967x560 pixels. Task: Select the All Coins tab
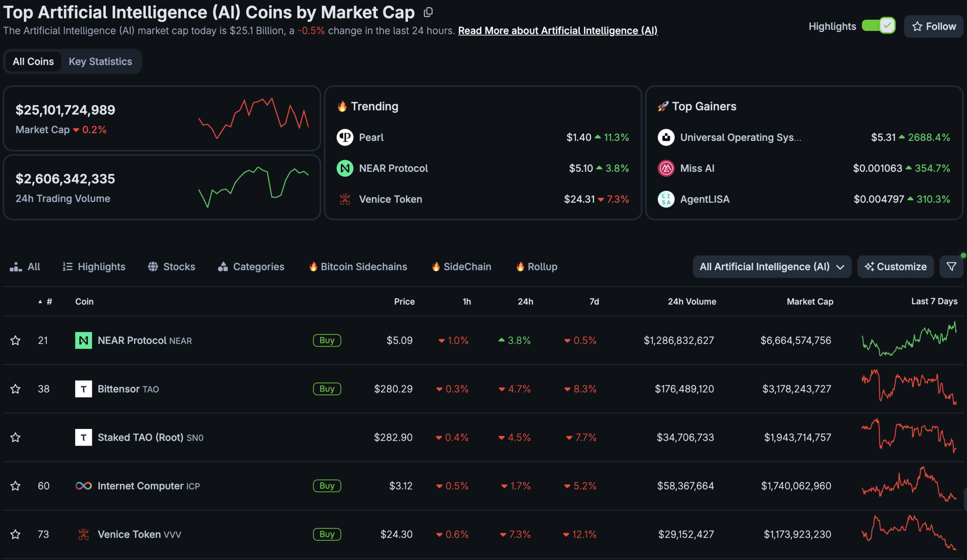(33, 62)
